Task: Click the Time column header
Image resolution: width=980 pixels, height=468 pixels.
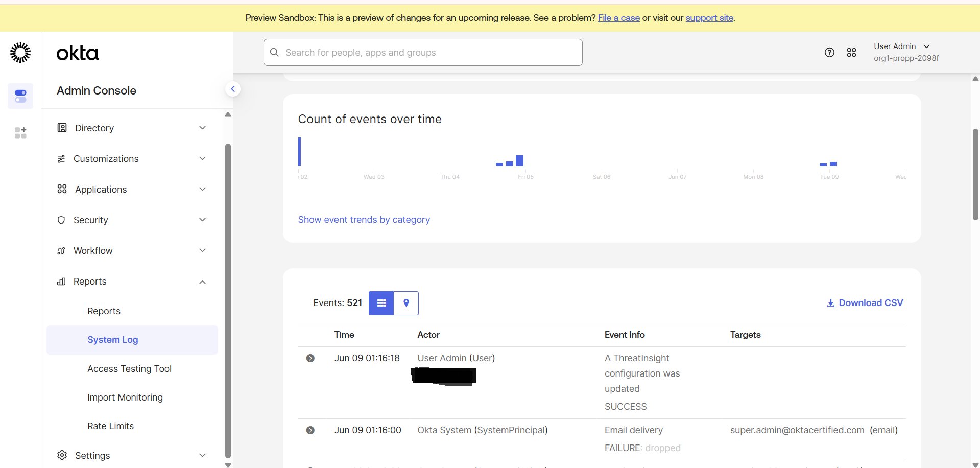Action: click(x=344, y=335)
